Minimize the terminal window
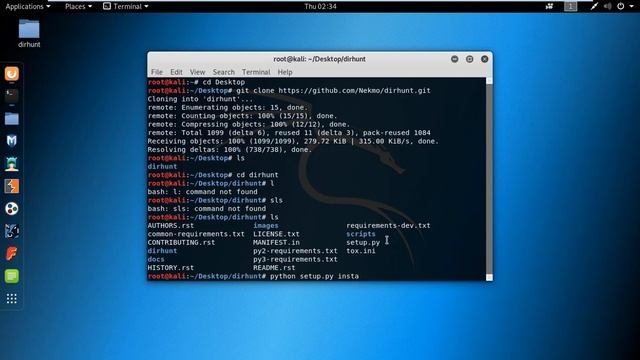640x360 pixels. click(x=454, y=59)
